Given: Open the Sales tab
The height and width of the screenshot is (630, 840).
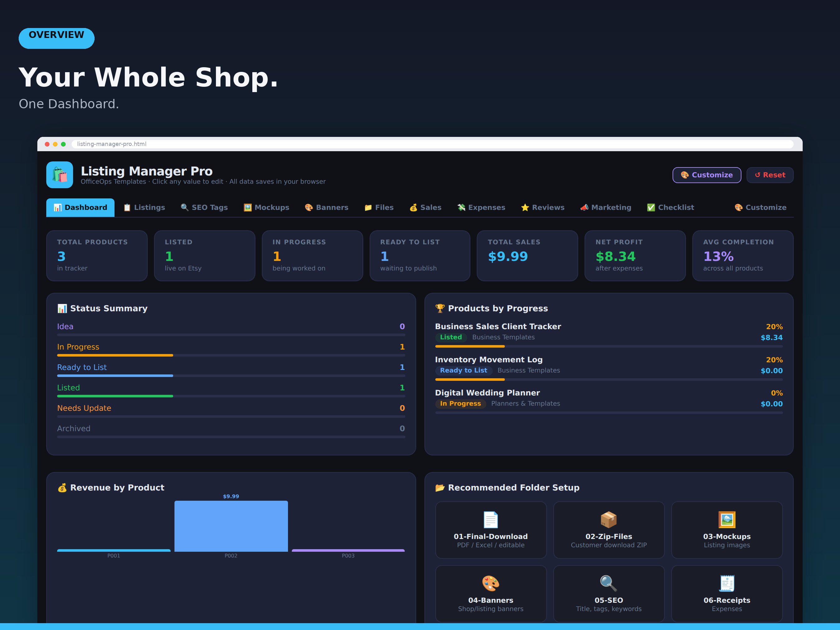Looking at the screenshot, I should [x=425, y=207].
